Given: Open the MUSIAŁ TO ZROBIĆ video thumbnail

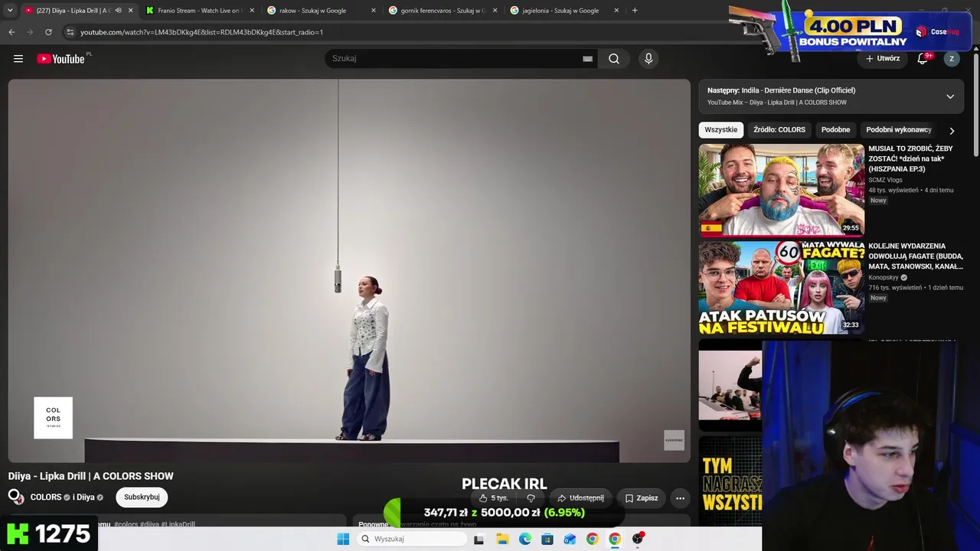Looking at the screenshot, I should (782, 190).
